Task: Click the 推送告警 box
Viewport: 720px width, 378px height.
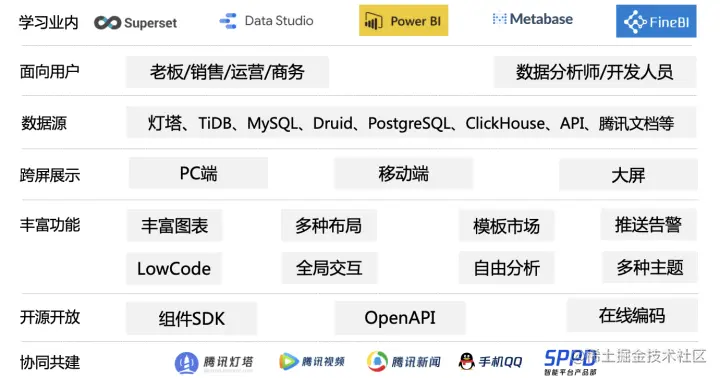Action: point(648,225)
